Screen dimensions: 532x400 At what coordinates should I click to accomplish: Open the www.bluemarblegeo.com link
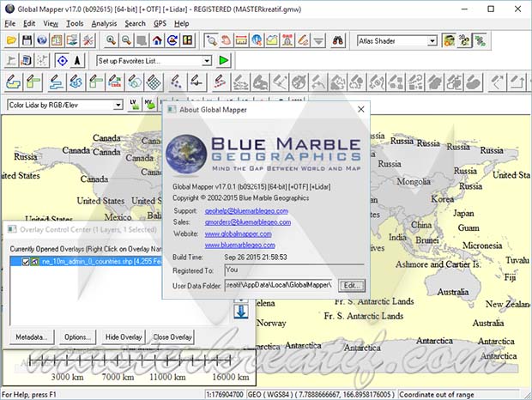pyautogui.click(x=240, y=245)
